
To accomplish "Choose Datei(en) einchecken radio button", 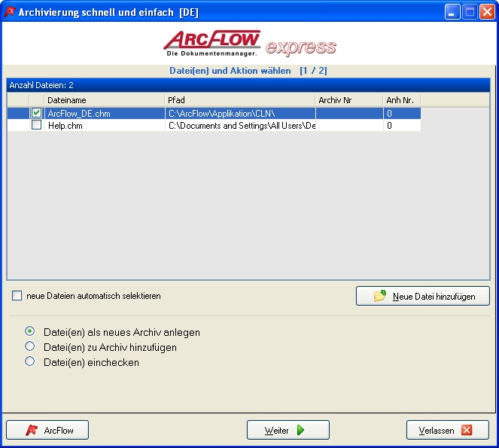I will click(x=30, y=361).
